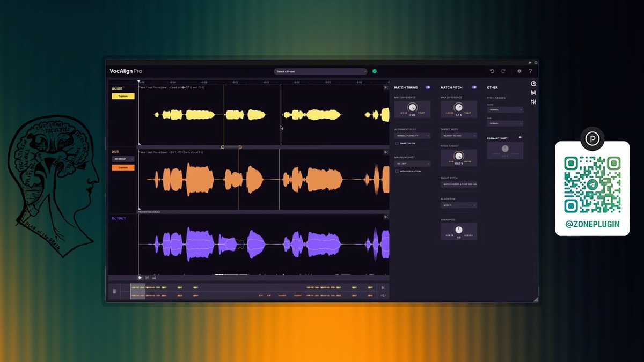The height and width of the screenshot is (362, 644).
Task: Select the waveform view icon in sidebar
Action: tap(533, 93)
